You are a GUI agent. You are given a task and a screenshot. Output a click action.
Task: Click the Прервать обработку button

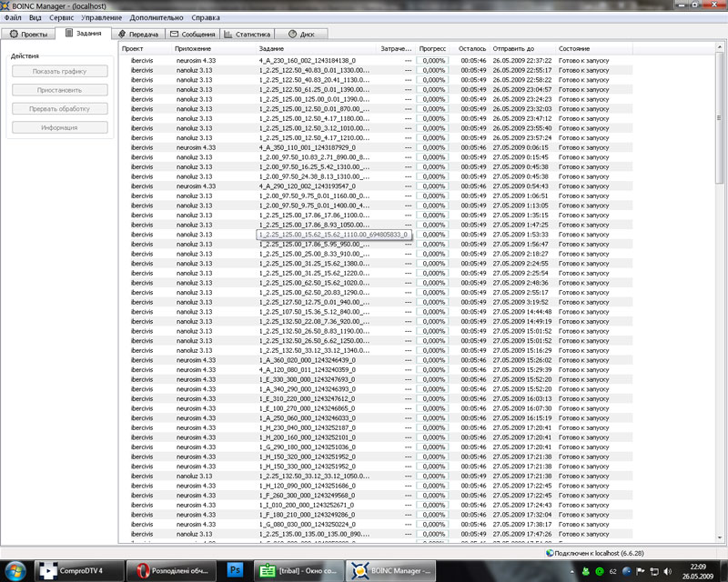60,108
